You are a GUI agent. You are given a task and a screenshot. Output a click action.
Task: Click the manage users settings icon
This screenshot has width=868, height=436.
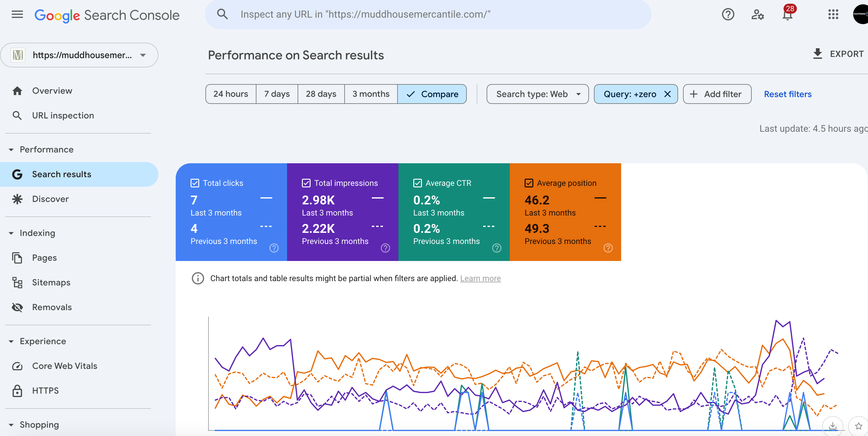[758, 15]
